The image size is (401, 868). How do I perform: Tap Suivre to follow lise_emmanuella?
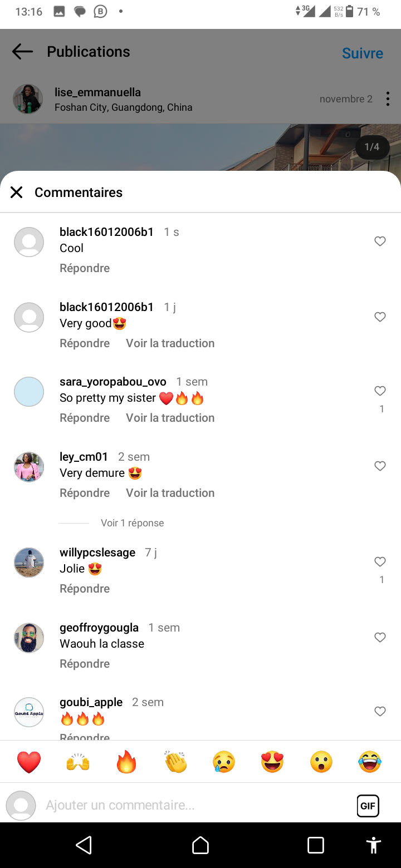pos(362,53)
